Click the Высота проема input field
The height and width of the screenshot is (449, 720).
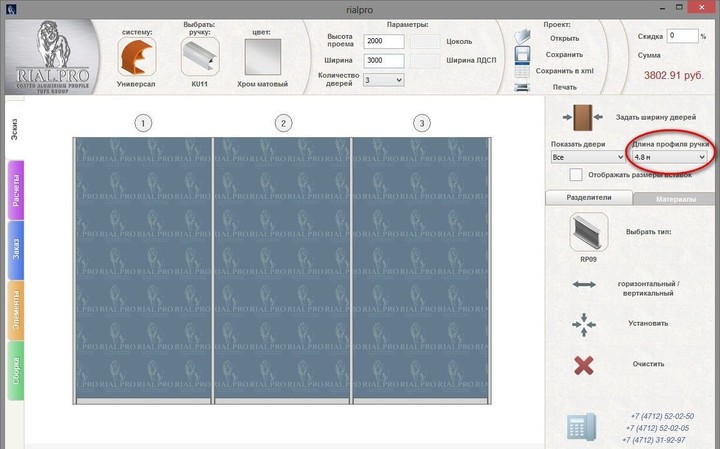[384, 41]
